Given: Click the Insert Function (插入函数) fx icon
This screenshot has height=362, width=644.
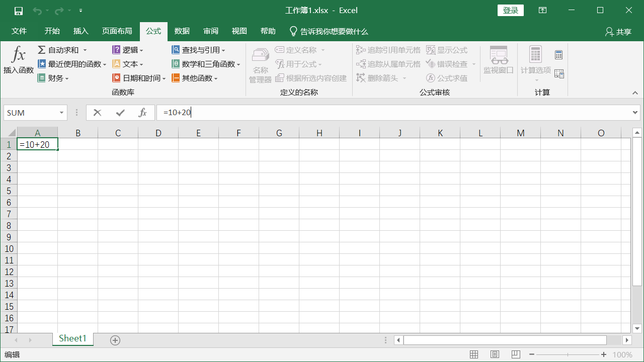Looking at the screenshot, I should coord(19,55).
